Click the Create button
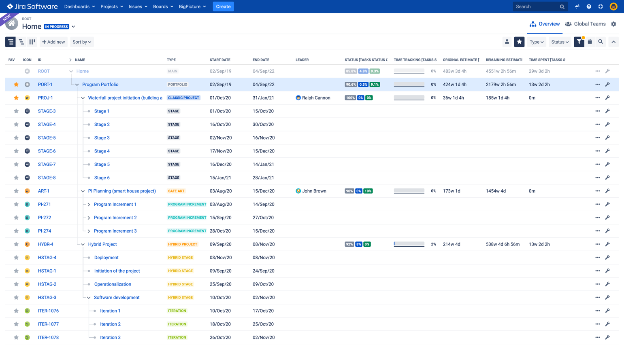This screenshot has height=364, width=624. pyautogui.click(x=223, y=6)
